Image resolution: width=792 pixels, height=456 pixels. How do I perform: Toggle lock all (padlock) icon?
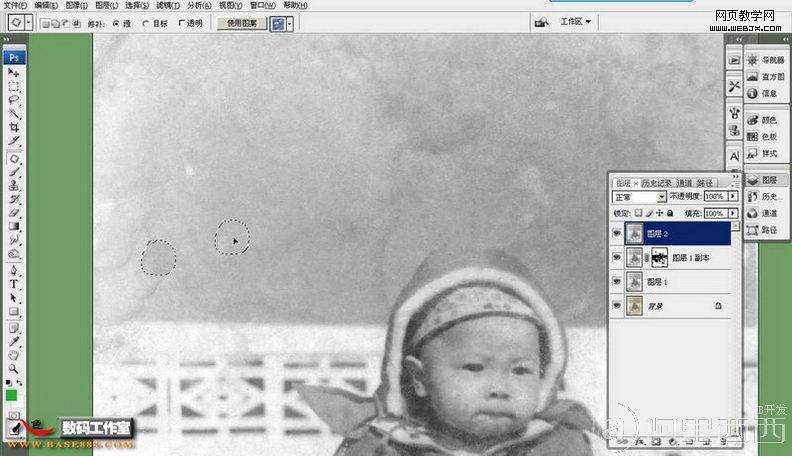click(670, 213)
